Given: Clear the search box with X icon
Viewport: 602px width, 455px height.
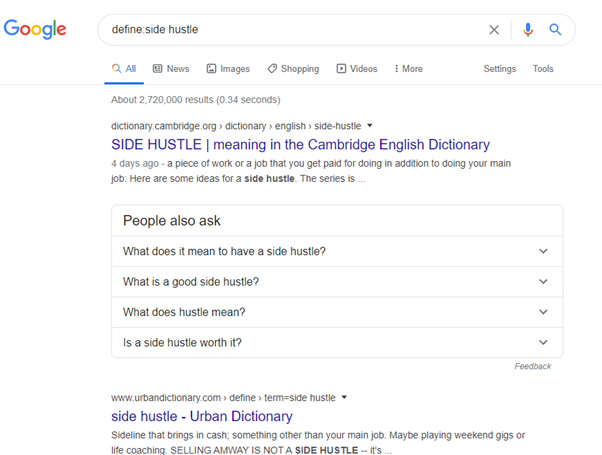Looking at the screenshot, I should tap(494, 30).
